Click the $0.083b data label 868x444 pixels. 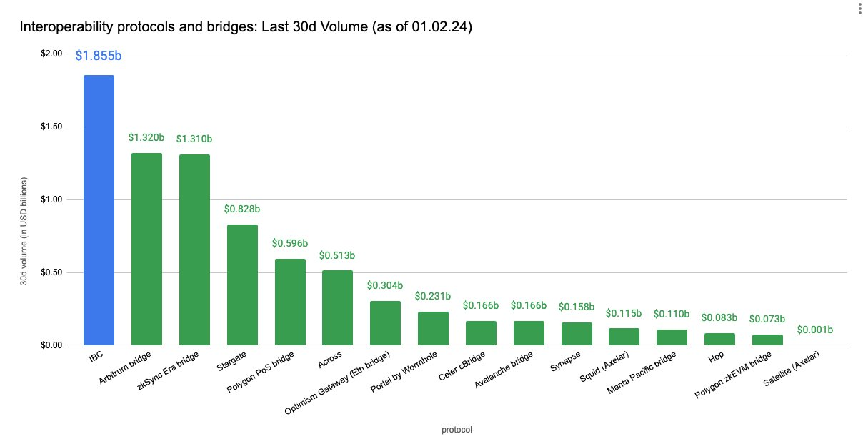click(719, 317)
